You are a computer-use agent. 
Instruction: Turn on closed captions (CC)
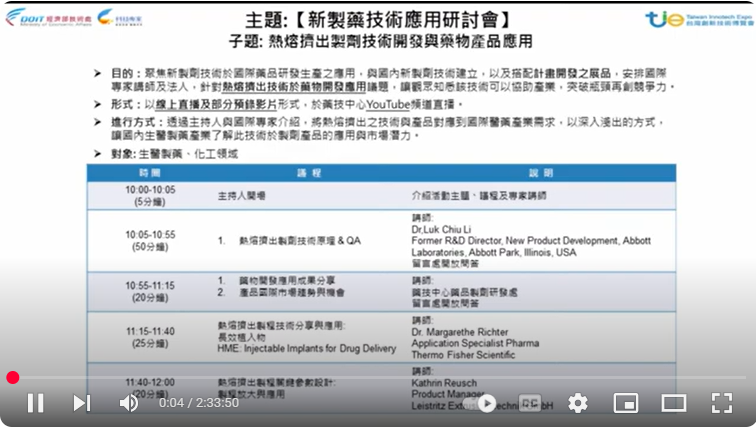(531, 403)
